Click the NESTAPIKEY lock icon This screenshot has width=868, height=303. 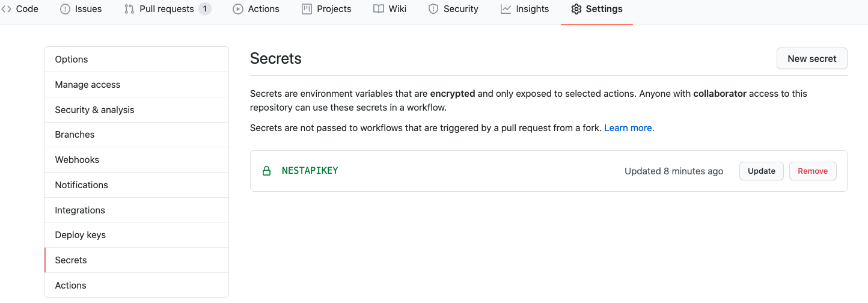click(266, 171)
